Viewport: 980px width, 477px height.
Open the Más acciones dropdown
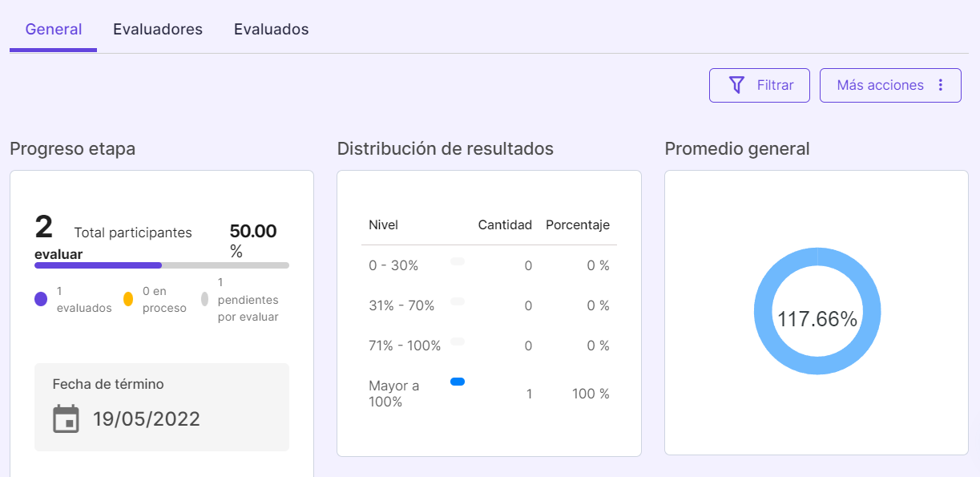tap(889, 85)
